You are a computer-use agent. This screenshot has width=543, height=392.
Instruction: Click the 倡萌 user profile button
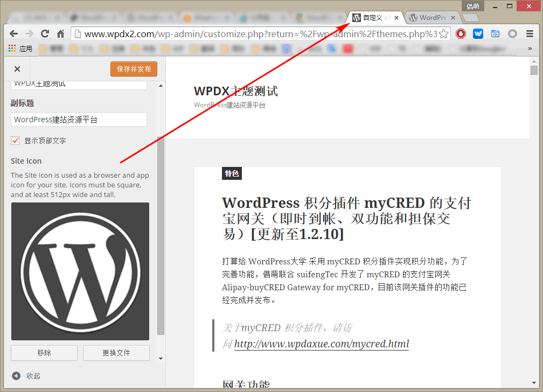click(473, 6)
